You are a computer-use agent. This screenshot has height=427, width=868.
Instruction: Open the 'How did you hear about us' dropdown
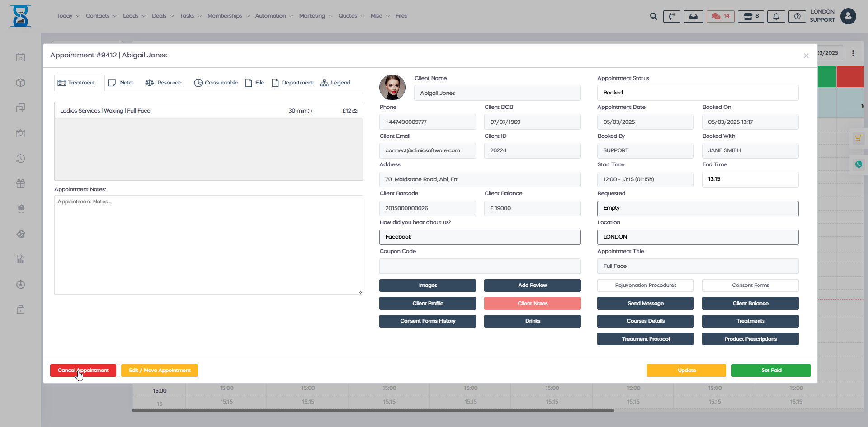(x=480, y=237)
